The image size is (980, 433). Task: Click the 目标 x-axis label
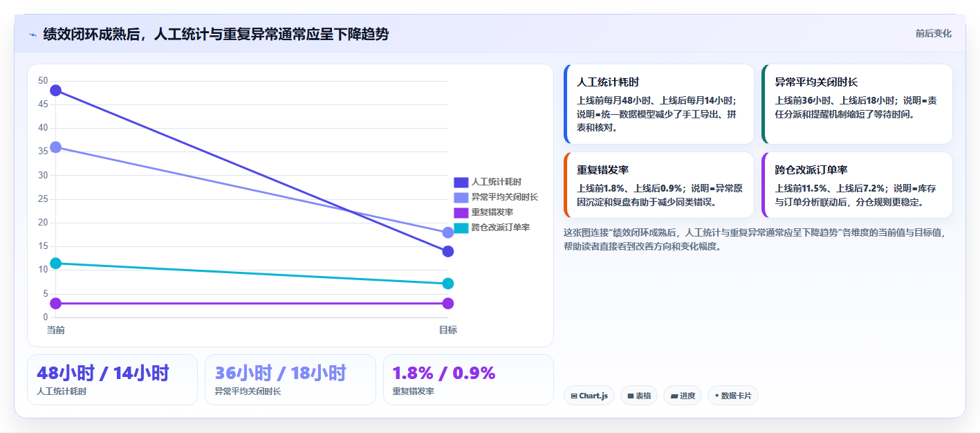point(447,330)
